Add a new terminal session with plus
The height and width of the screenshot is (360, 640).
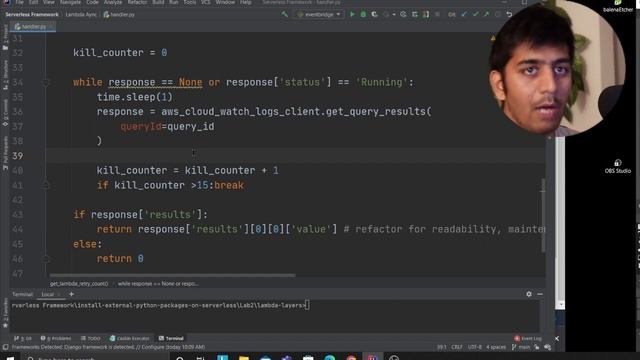point(71,294)
